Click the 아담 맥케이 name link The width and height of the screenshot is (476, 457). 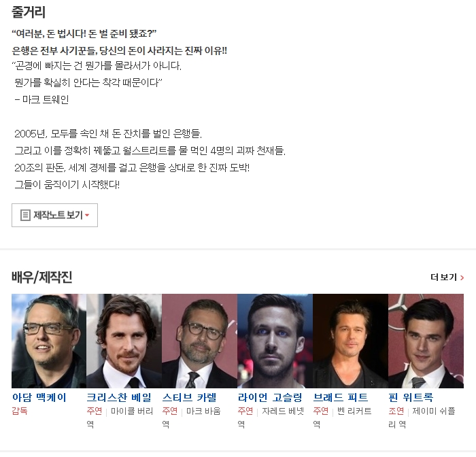39,397
